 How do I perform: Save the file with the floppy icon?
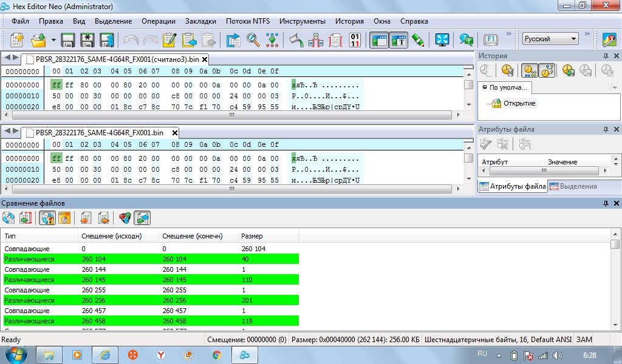pos(68,40)
